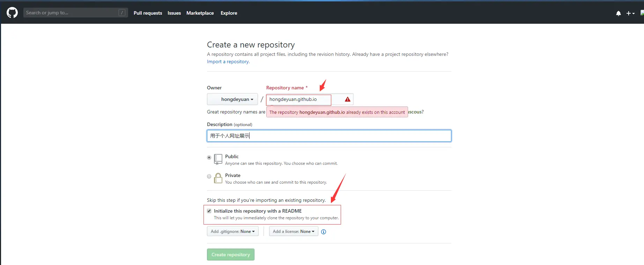Click the Public repository book icon
The width and height of the screenshot is (644, 265).
218,159
